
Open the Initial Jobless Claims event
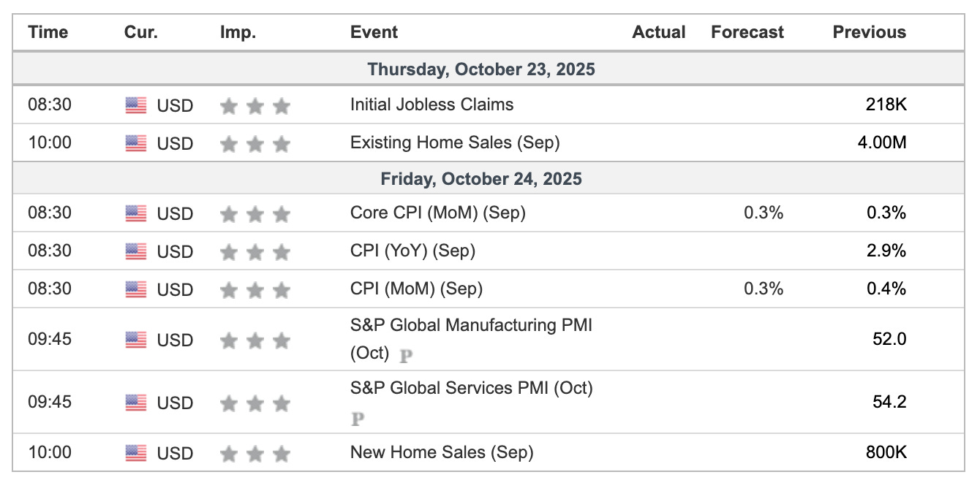click(431, 104)
